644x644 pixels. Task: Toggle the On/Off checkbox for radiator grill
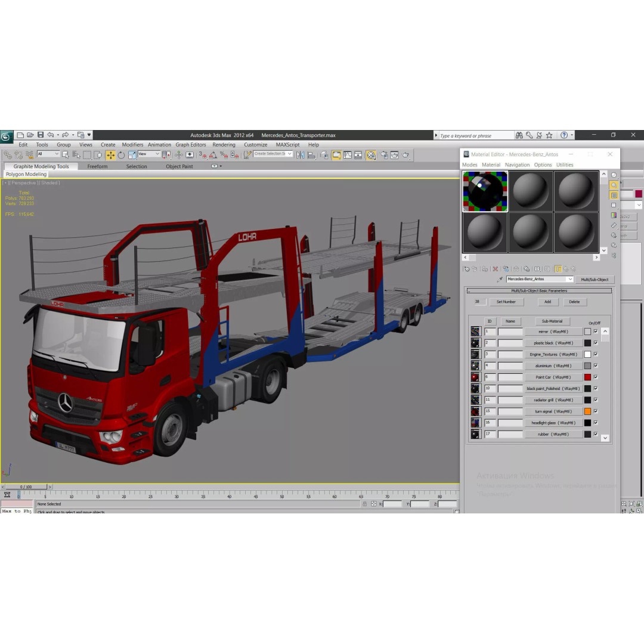pos(596,400)
